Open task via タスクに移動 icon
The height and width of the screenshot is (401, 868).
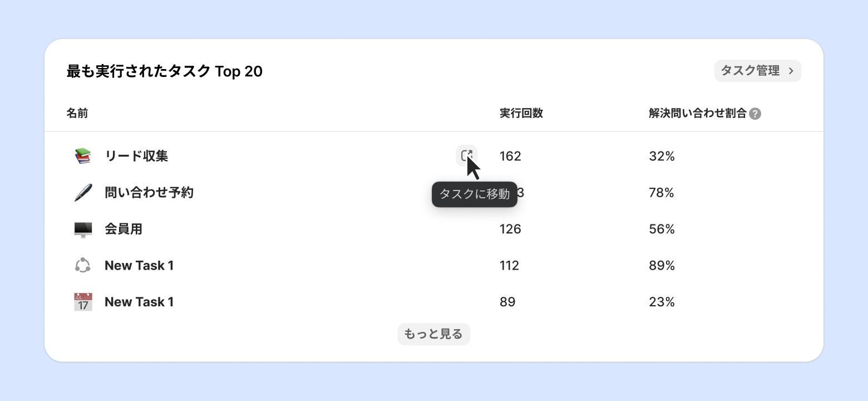(x=466, y=155)
